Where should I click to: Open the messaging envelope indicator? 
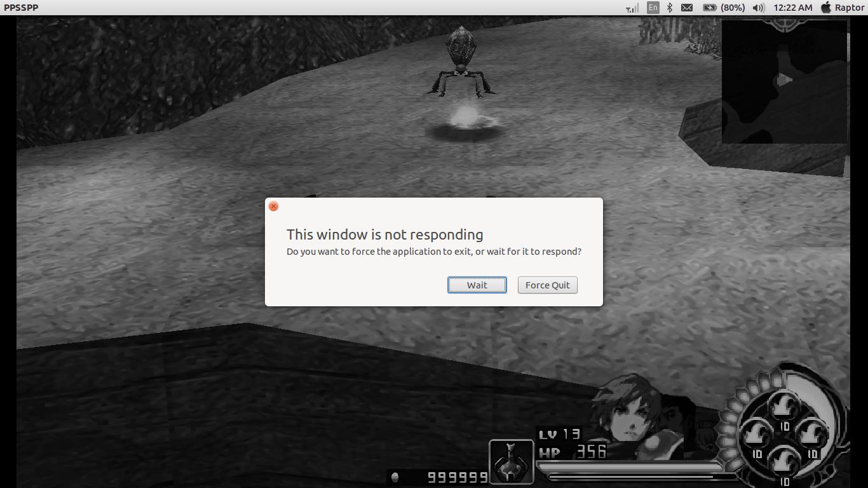[687, 8]
